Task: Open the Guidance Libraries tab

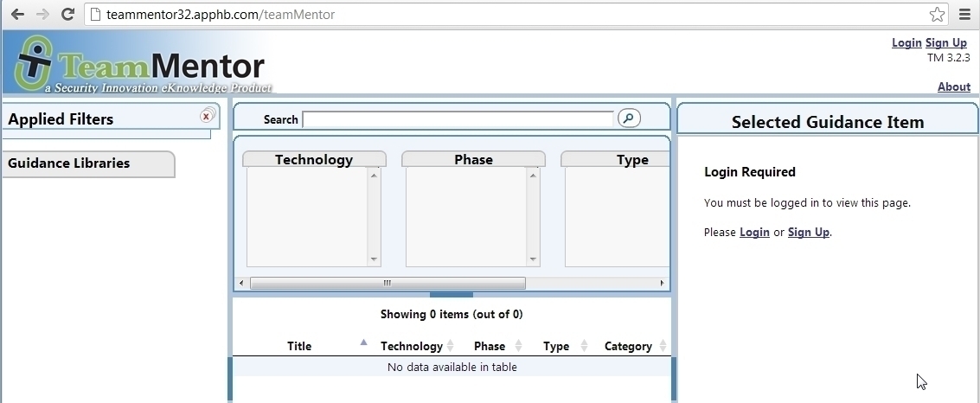Action: [69, 163]
